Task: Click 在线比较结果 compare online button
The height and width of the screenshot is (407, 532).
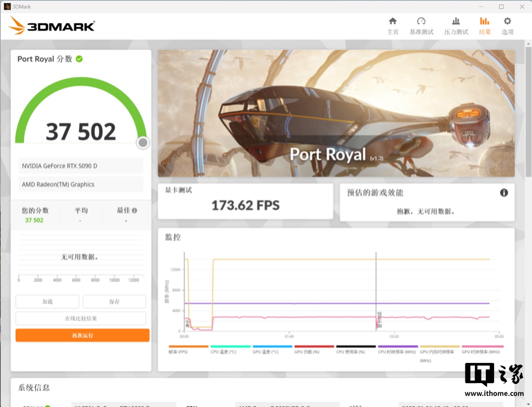Action: [81, 319]
